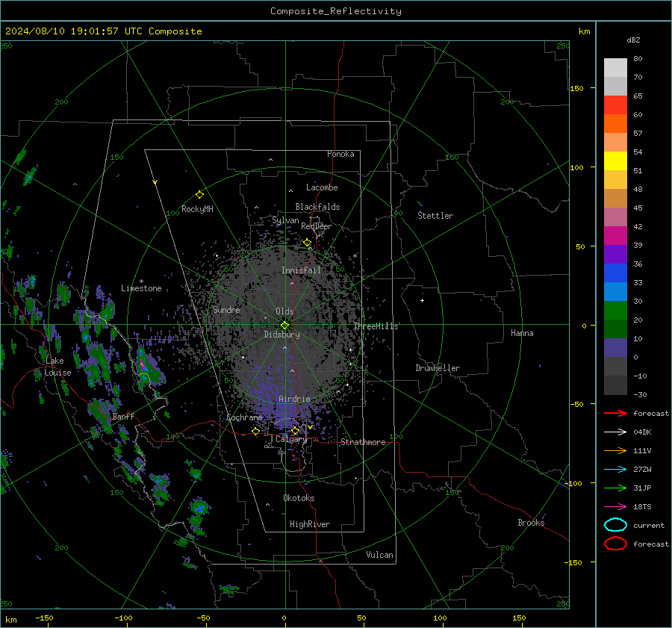This screenshot has height=628, width=672.
Task: Click the Airdrie city label
Action: coord(294,399)
